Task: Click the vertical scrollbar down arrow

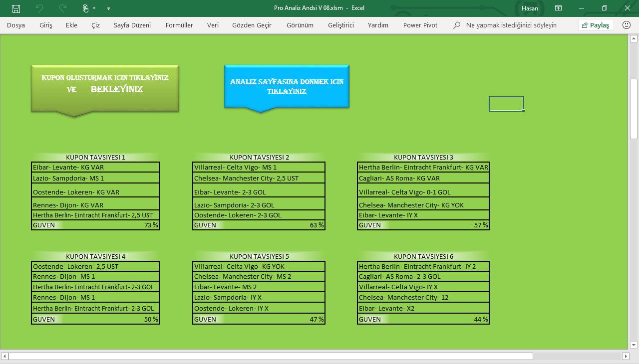Action: (x=634, y=345)
